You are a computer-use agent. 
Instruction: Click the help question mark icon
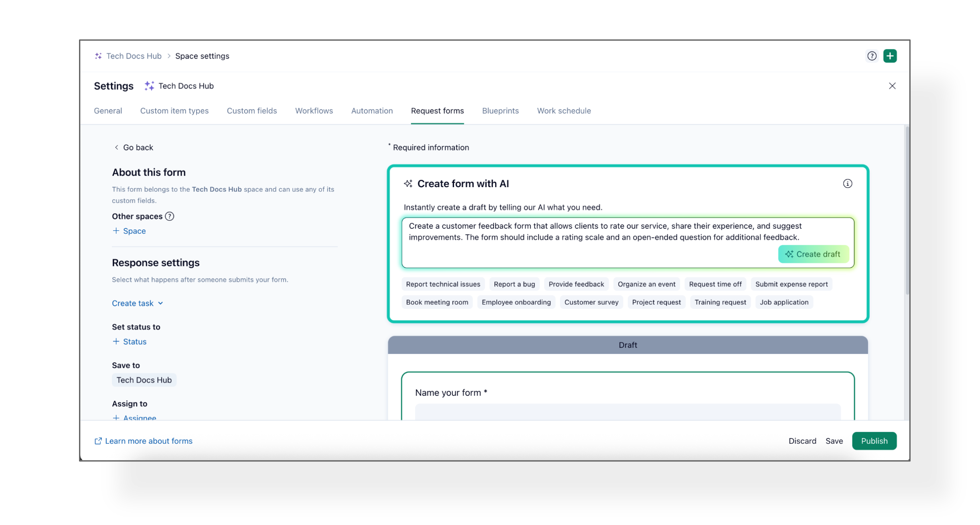[871, 56]
